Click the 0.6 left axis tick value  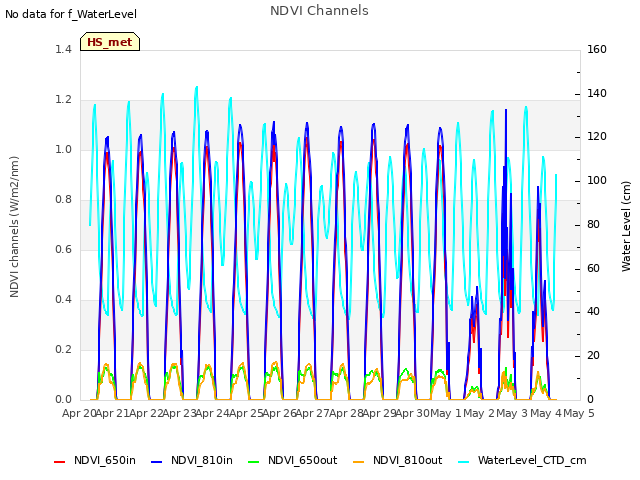coord(63,250)
